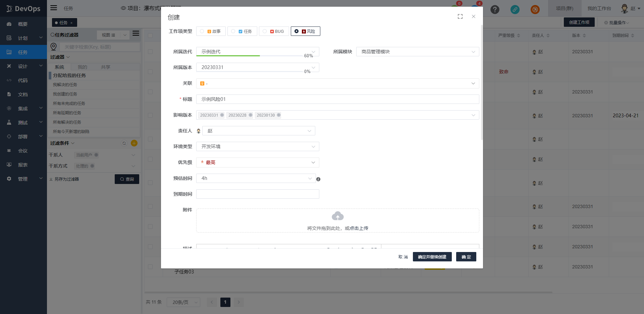Viewport: 644px width, 314px height.
Task: Sort table by 版本 column
Action: (584, 36)
